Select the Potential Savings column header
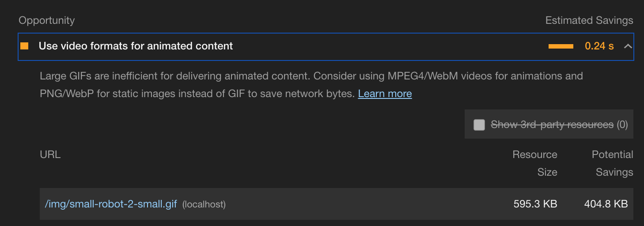 pos(612,163)
